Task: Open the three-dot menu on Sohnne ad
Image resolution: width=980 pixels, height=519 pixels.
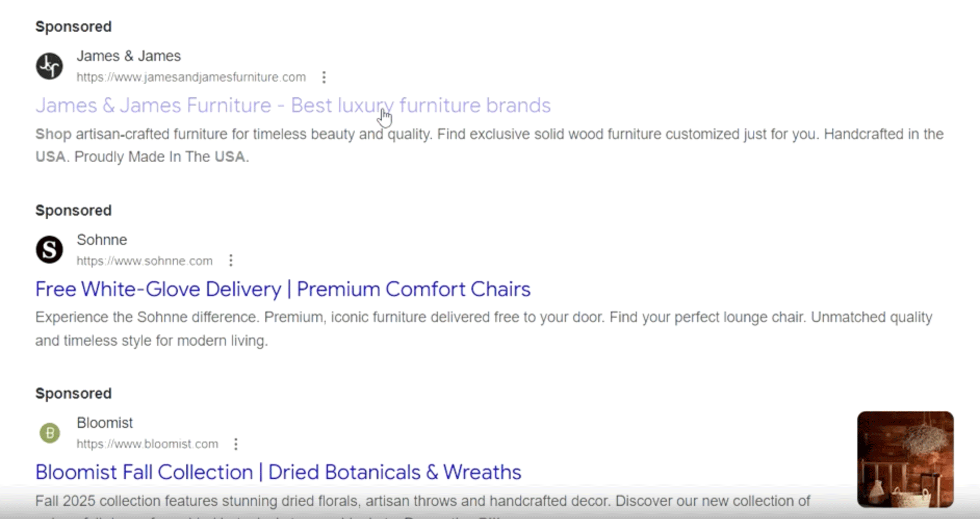Action: click(x=230, y=260)
